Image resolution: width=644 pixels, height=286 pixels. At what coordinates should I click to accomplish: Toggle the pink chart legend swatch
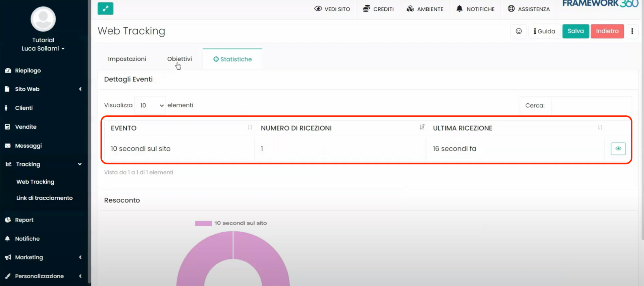click(x=203, y=223)
